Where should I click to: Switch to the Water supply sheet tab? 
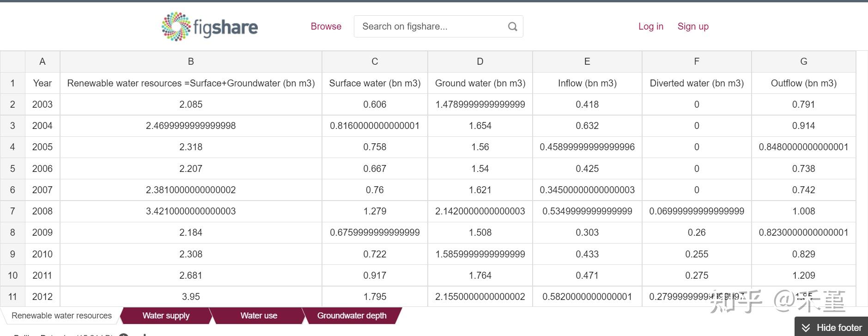166,316
